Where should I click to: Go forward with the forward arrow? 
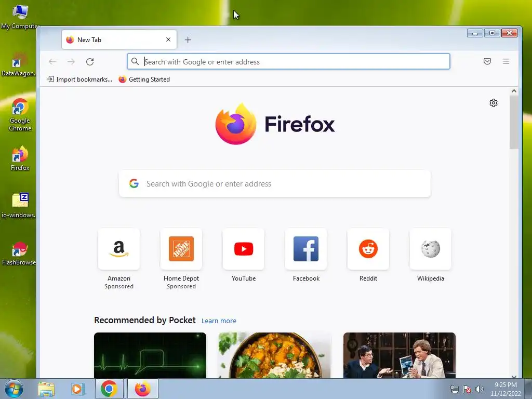[71, 62]
